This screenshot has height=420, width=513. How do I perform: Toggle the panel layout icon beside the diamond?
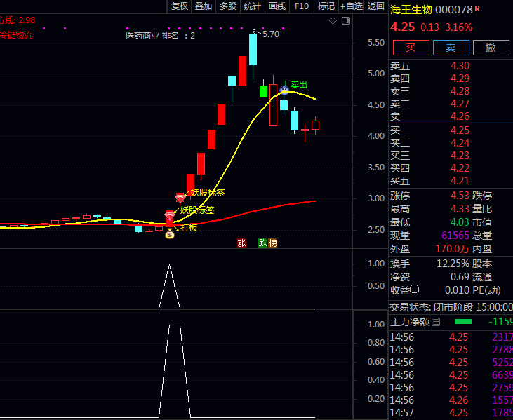click(345, 21)
